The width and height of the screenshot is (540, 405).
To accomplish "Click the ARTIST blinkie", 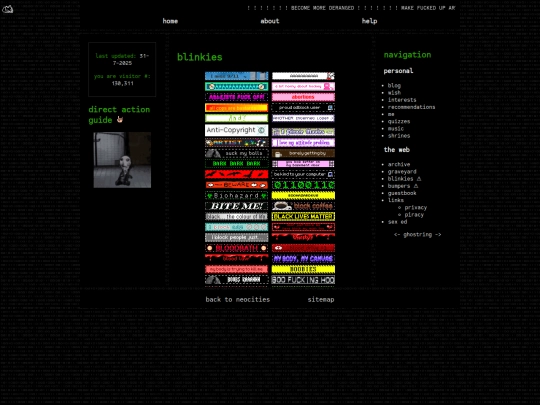I will click(236, 143).
